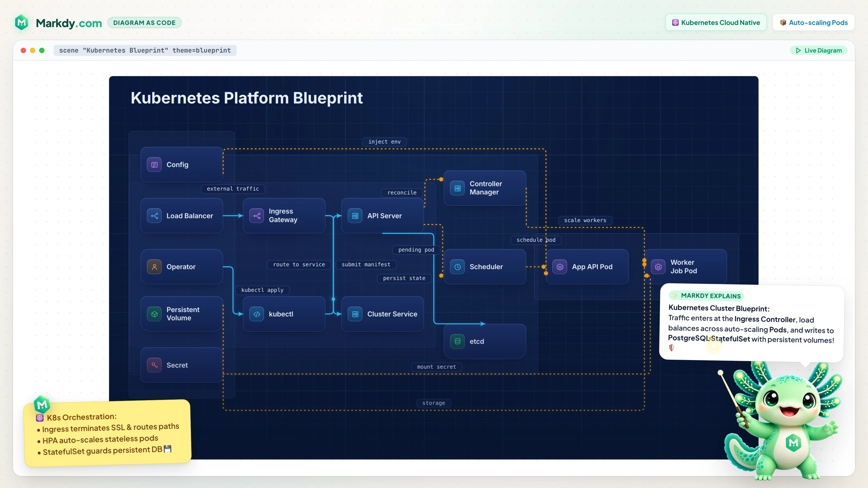The height and width of the screenshot is (488, 868).
Task: Click the sparkle icon in Markdy Explains
Action: pos(675,295)
